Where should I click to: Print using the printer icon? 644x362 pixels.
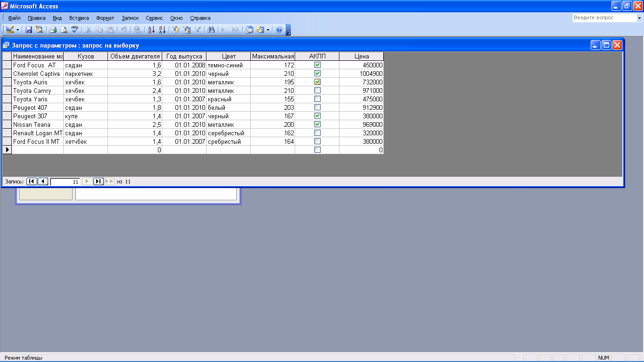[x=53, y=30]
